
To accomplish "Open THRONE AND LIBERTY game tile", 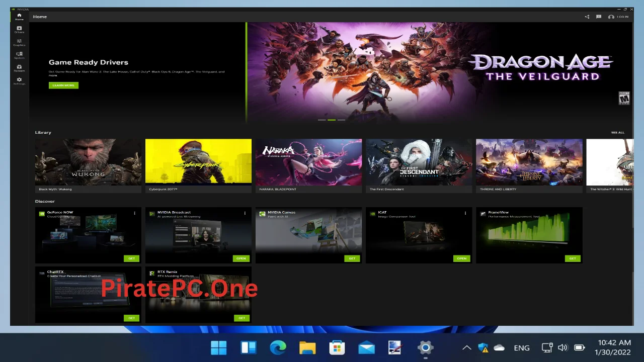I will [x=529, y=166].
